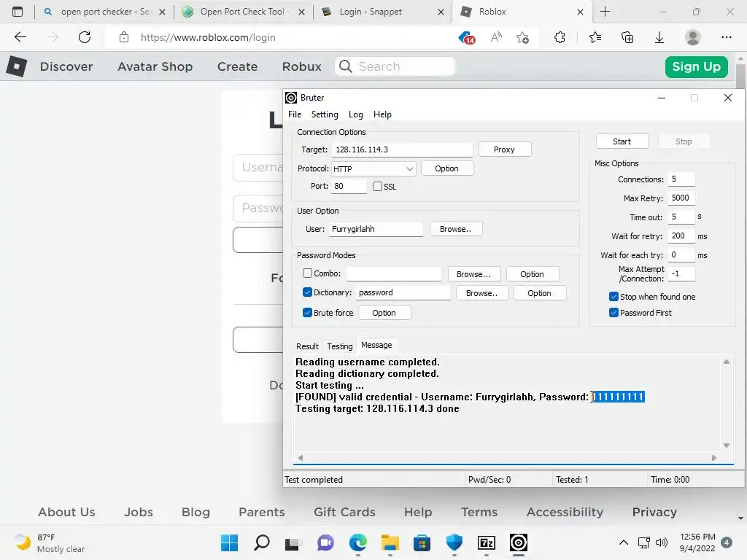This screenshot has width=747, height=560.
Task: Click the browser address bar URL
Action: 208,37
